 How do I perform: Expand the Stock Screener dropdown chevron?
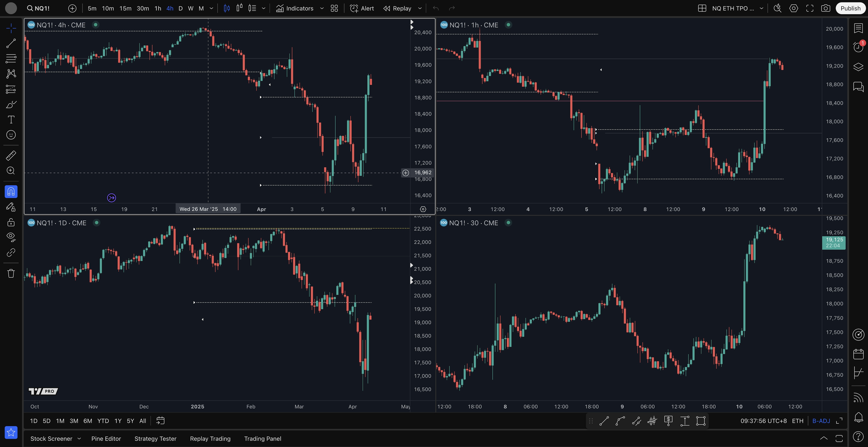[79, 438]
